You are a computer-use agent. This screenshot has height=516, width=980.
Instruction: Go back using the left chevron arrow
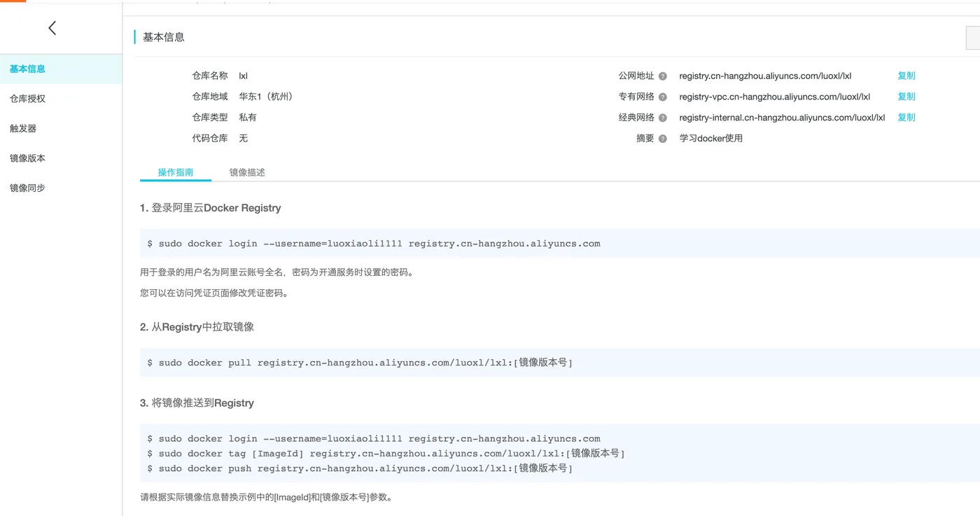[52, 28]
